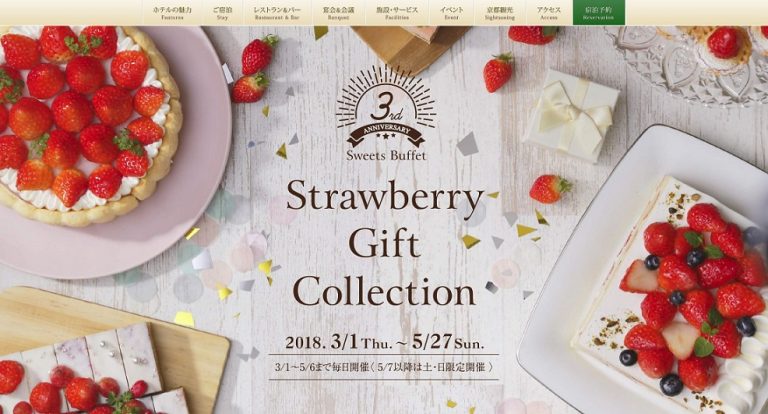This screenshot has height=414, width=768.
Task: Click the Sweets Buffet text under emblem
Action: [386, 156]
